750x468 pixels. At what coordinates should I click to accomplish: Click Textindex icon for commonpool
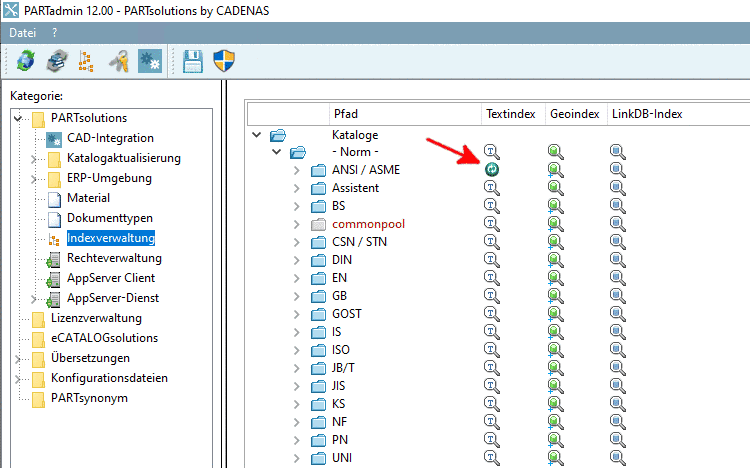(x=492, y=224)
